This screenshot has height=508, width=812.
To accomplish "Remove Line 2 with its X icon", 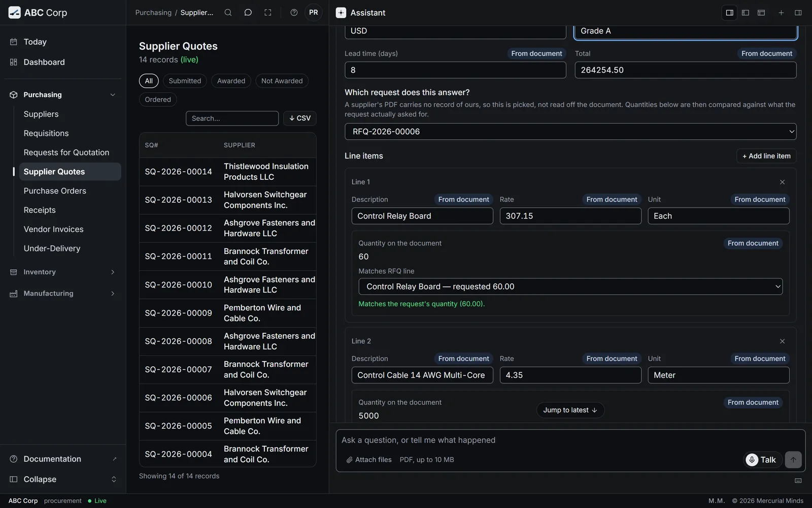I will point(783,341).
